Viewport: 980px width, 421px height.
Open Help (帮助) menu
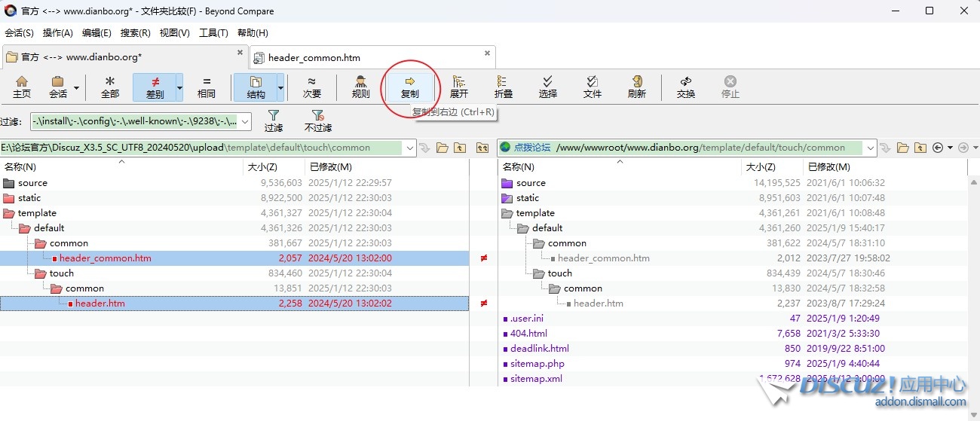pyautogui.click(x=253, y=33)
